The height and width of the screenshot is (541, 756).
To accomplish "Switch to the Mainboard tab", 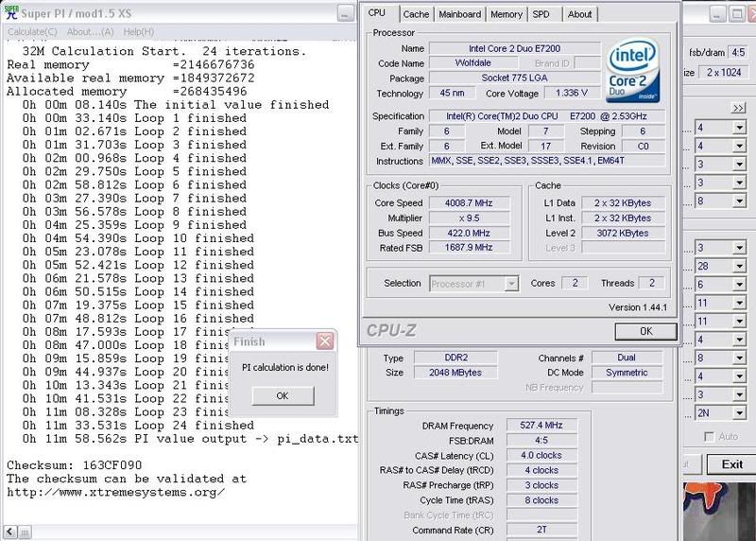I will pos(459,14).
